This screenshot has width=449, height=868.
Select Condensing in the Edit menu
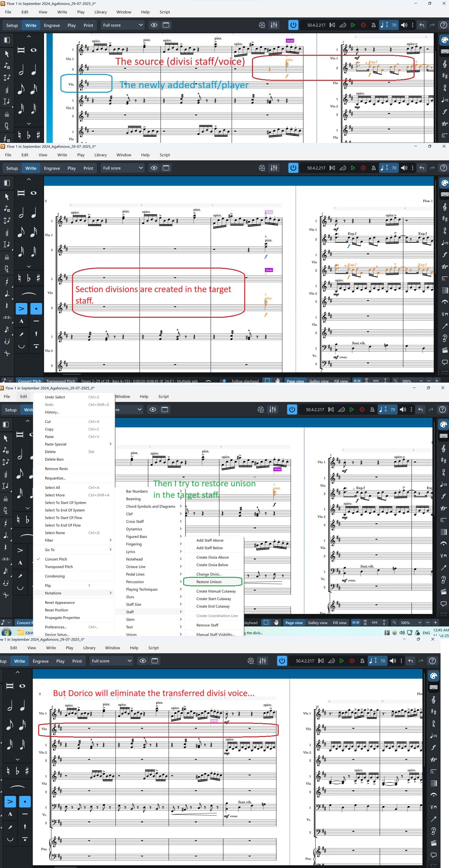[x=54, y=576]
